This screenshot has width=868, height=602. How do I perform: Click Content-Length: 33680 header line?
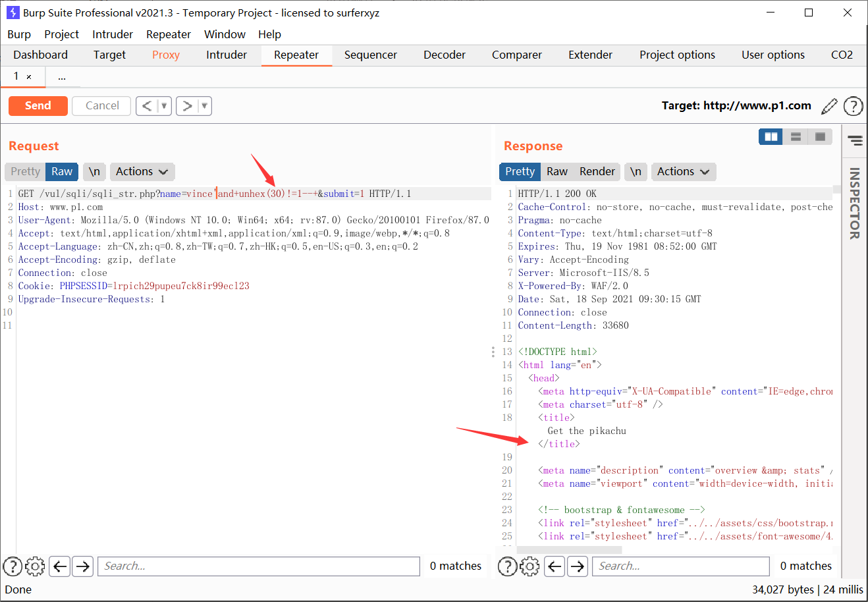[573, 325]
